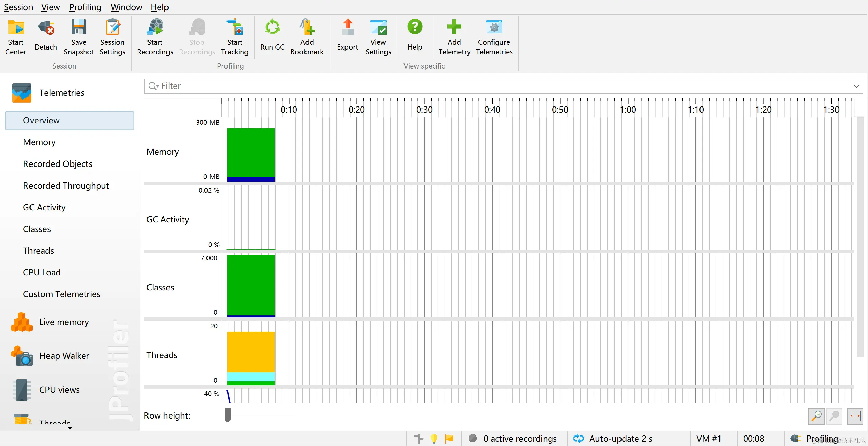
Task: Click the fit-to-window scale button
Action: pos(854,416)
